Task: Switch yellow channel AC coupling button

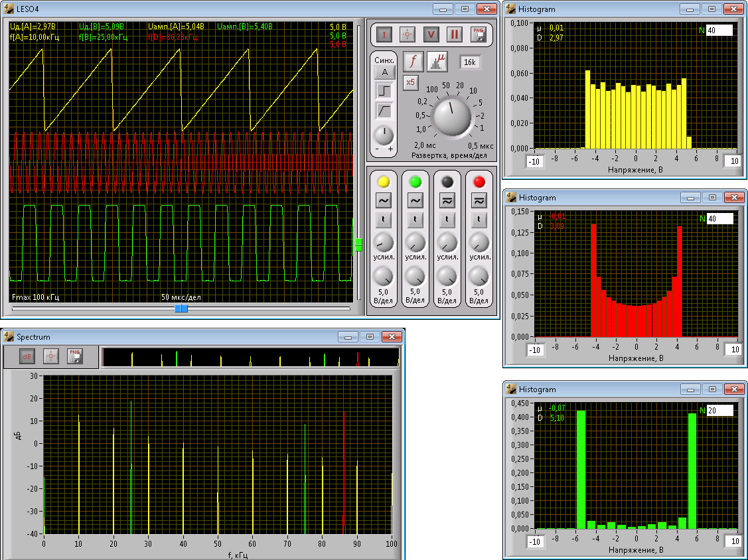Action: 384,201
